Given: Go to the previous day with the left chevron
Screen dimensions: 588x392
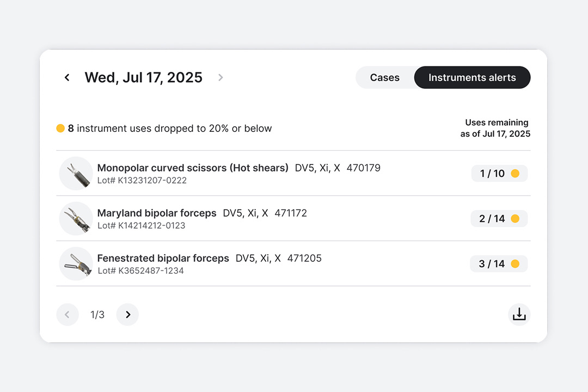Looking at the screenshot, I should click(66, 77).
